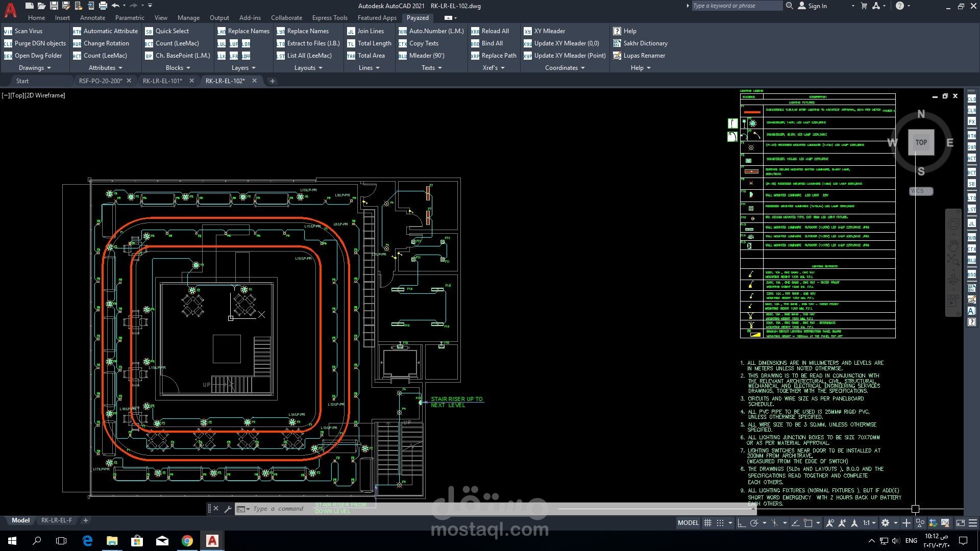Expand the Layers panel

[243, 68]
